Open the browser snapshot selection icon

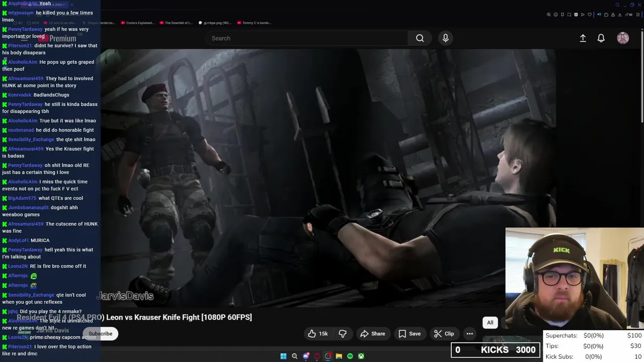pyautogui.click(x=569, y=15)
